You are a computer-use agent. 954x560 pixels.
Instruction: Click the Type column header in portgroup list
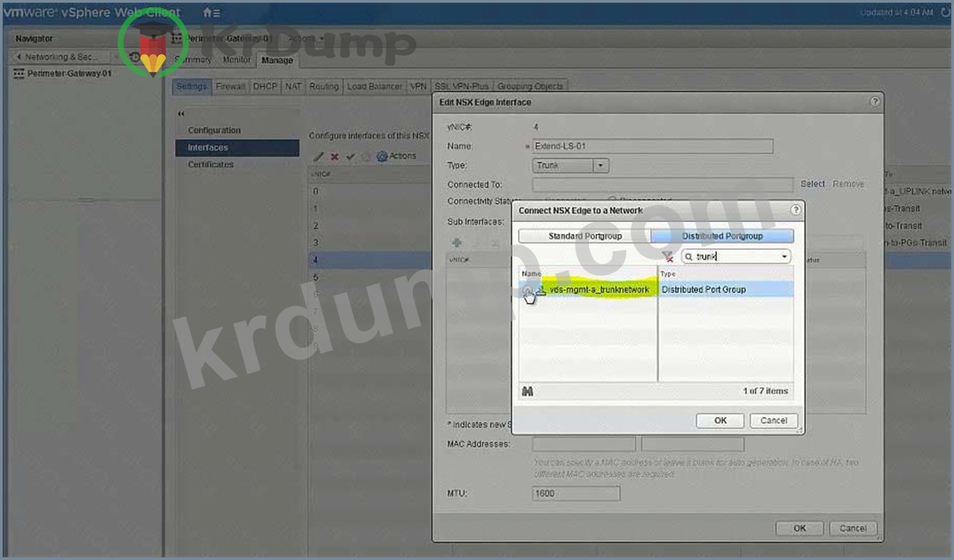pyautogui.click(x=726, y=273)
